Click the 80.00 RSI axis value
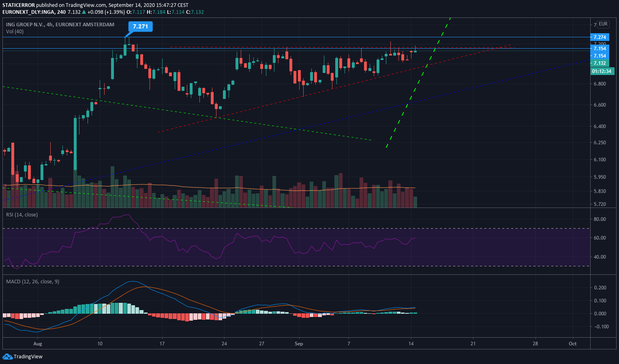The height and width of the screenshot is (364, 619). [600, 219]
